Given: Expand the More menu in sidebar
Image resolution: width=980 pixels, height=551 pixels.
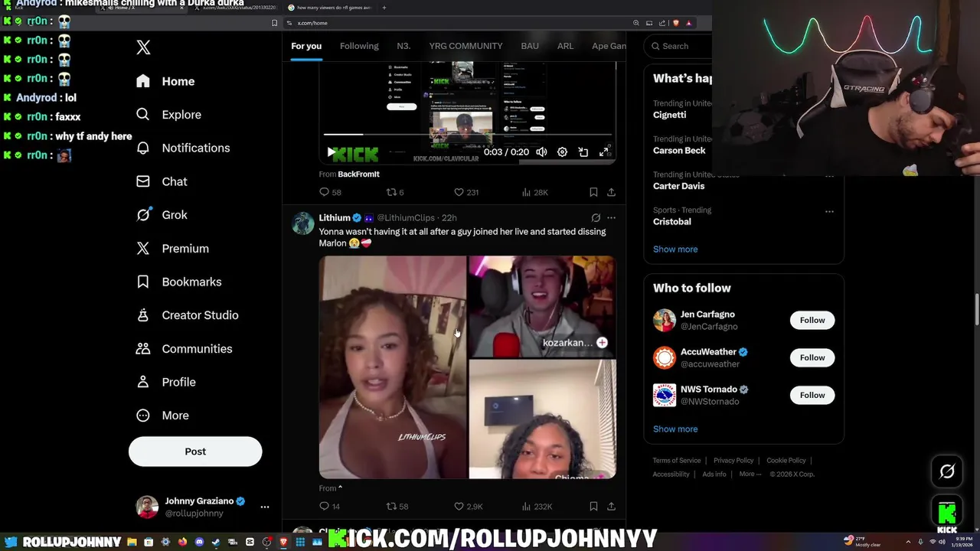Looking at the screenshot, I should tap(162, 416).
